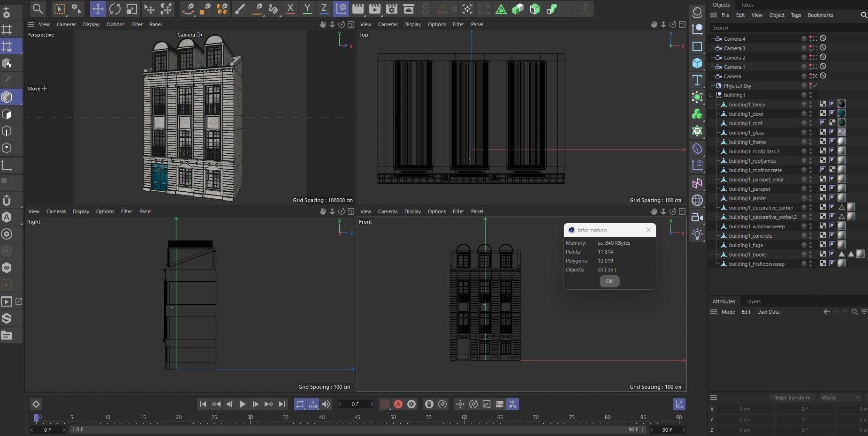Image resolution: width=868 pixels, height=436 pixels.
Task: Choose the dashed-rectangle selection tool
Action: pyautogui.click(x=60, y=8)
